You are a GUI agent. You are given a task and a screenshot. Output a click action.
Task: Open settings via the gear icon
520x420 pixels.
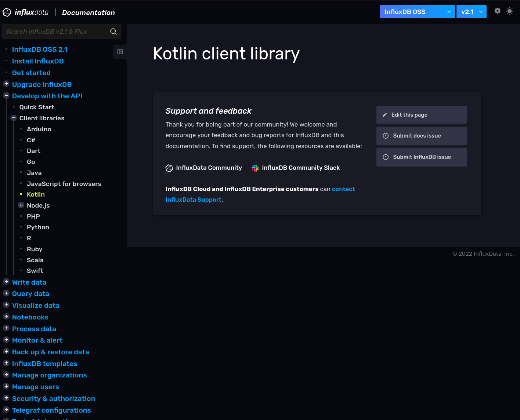(x=498, y=11)
